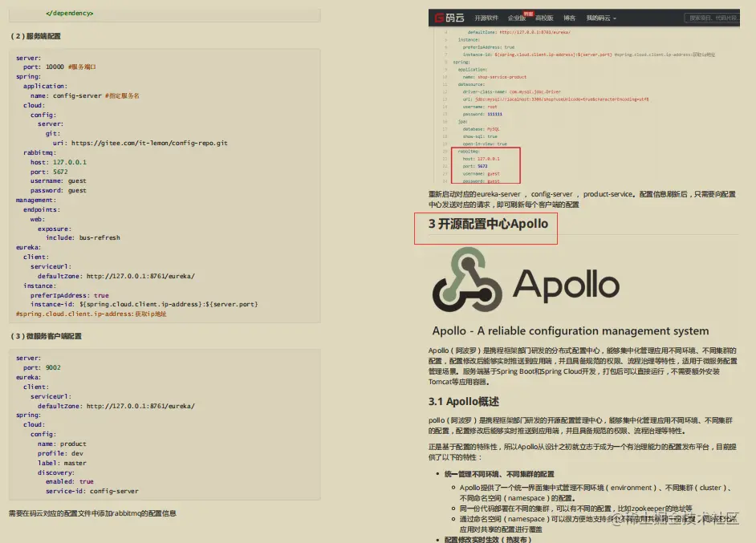
Task: Select the 高校版 nav item
Action: tap(544, 18)
